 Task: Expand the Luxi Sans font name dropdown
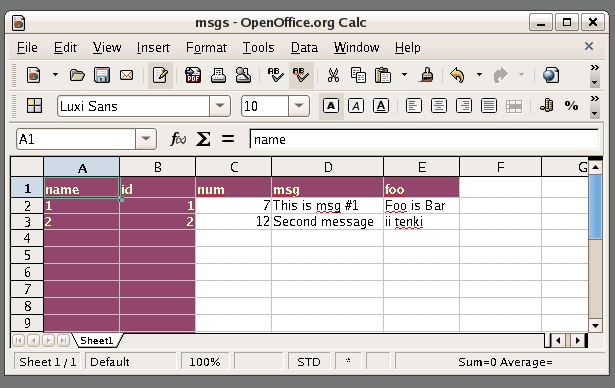tap(220, 106)
